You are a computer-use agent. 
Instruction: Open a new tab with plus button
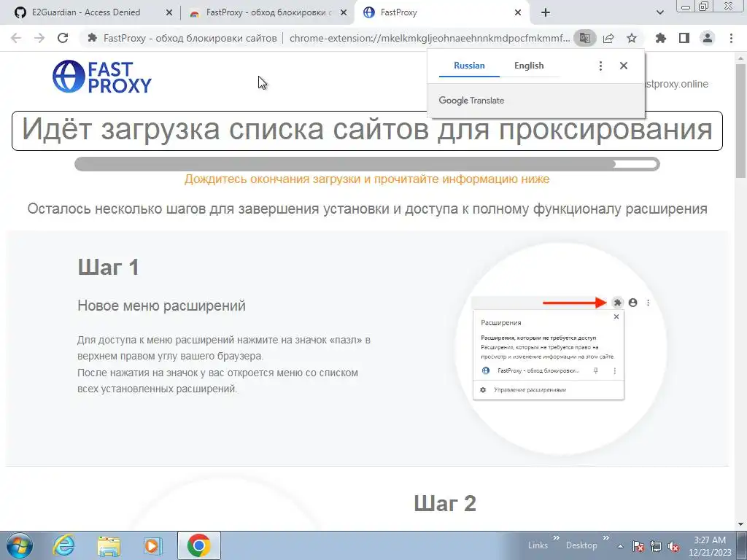click(546, 13)
